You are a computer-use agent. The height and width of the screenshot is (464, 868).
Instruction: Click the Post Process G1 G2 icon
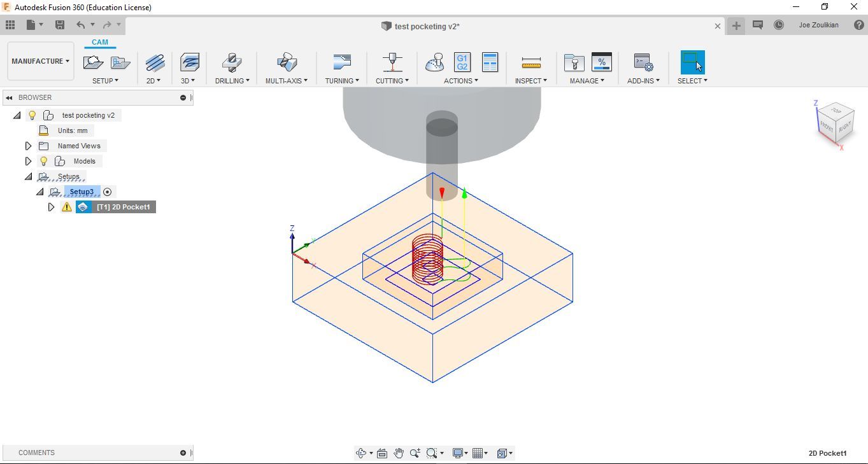pyautogui.click(x=462, y=62)
